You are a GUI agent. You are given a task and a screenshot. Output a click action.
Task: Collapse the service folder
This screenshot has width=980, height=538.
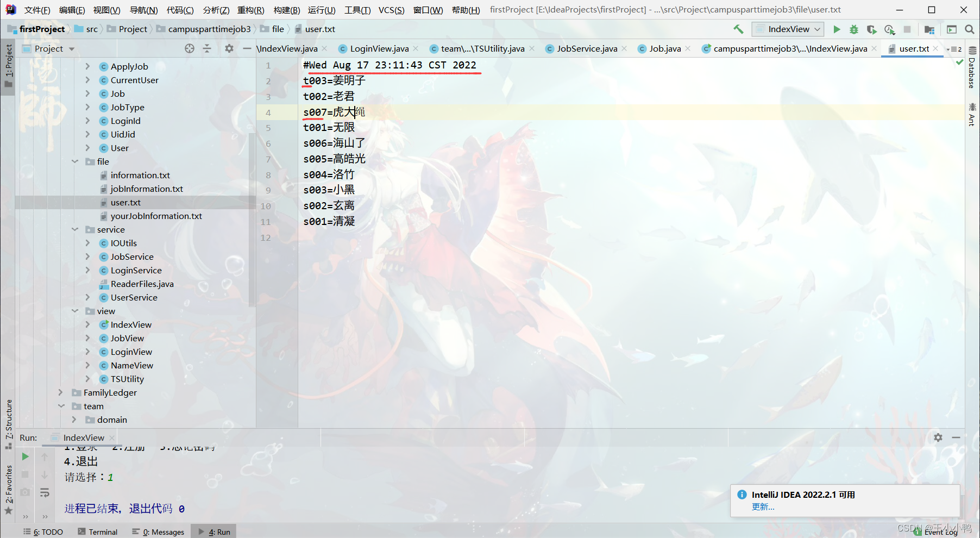tap(75, 229)
